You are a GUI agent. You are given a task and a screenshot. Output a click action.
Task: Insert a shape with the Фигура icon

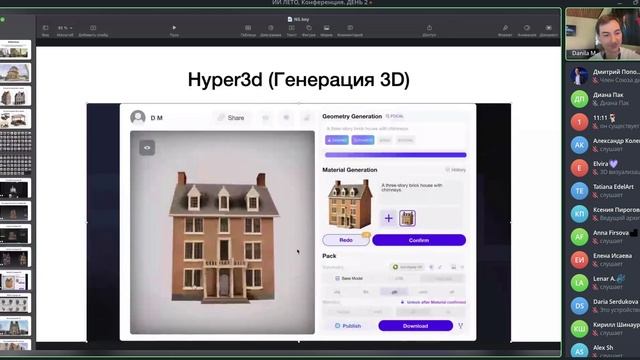pyautogui.click(x=309, y=28)
